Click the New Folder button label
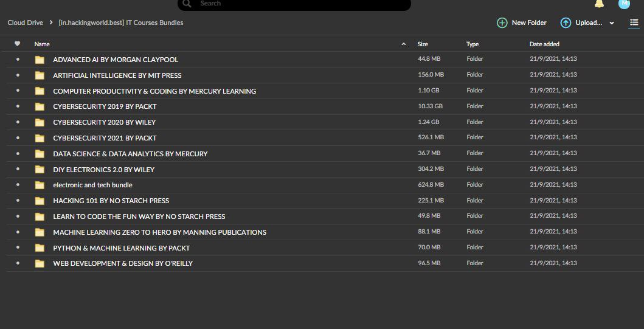 click(x=529, y=23)
